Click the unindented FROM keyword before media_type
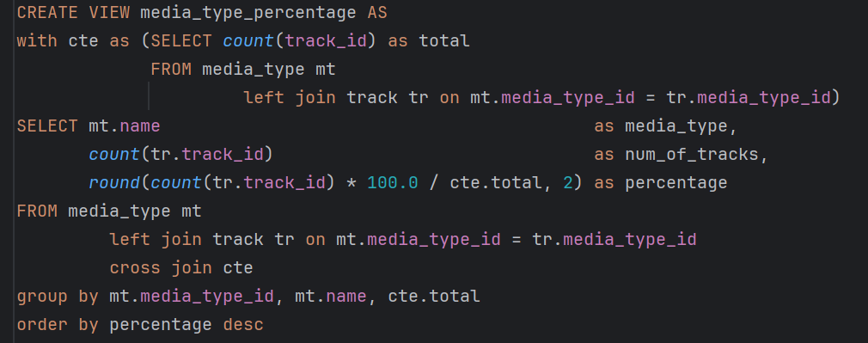The width and height of the screenshot is (868, 343). tap(37, 211)
